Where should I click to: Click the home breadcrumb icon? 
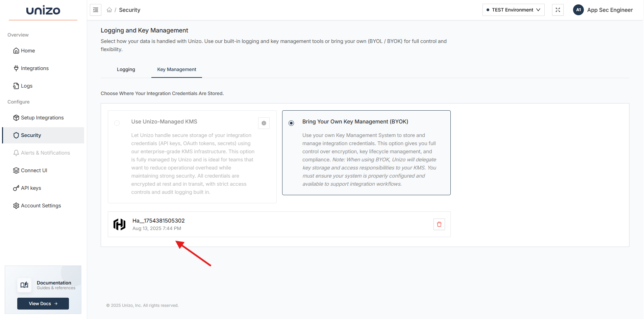[x=109, y=10]
